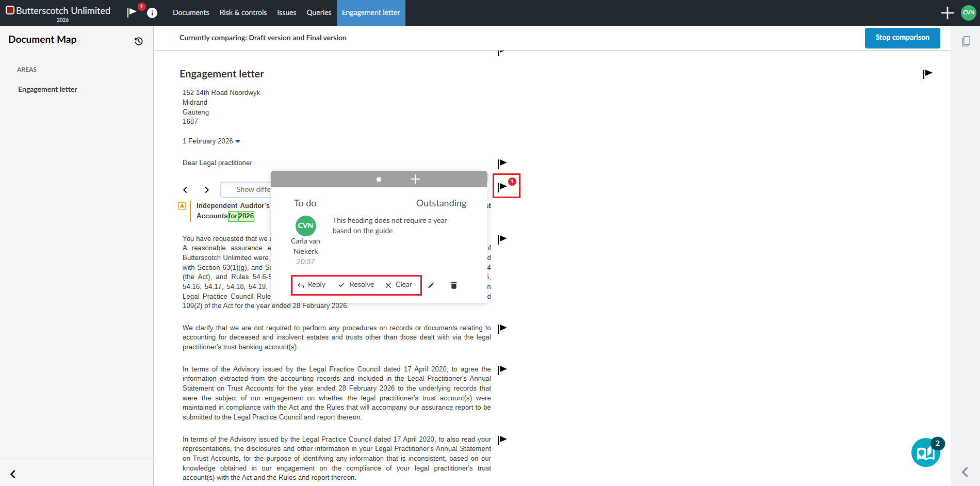Expand the 1 February 2026 date dropdown
980x486 pixels.
point(238,141)
